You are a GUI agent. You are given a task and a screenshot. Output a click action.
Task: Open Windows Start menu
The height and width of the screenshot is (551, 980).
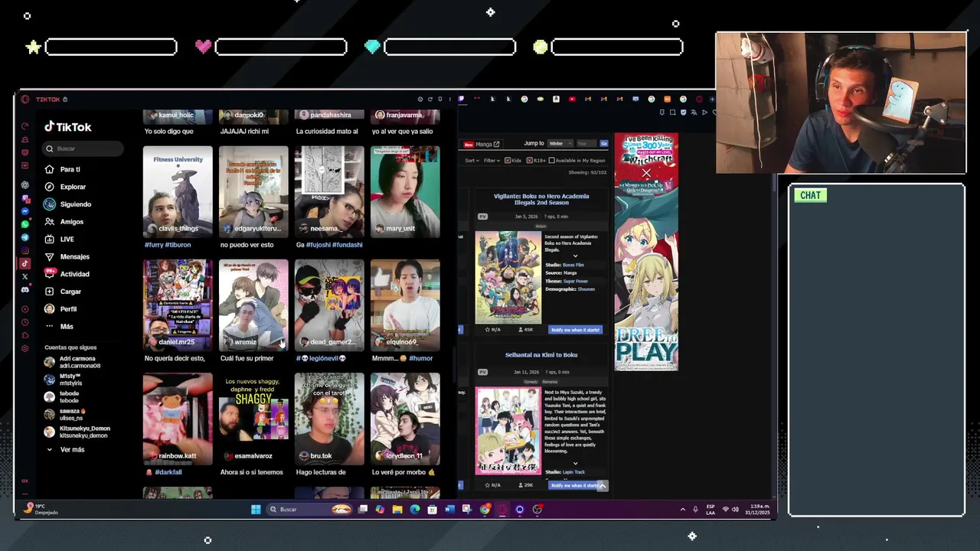coord(256,509)
